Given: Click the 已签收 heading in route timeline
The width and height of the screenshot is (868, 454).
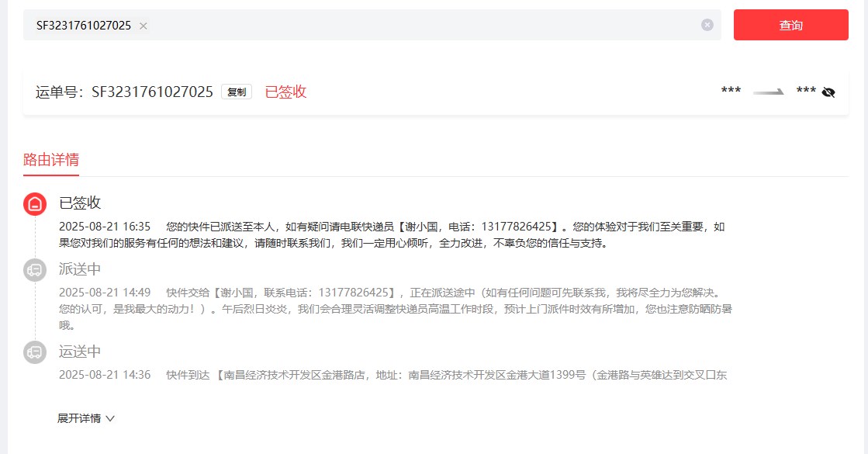Looking at the screenshot, I should click(x=80, y=203).
